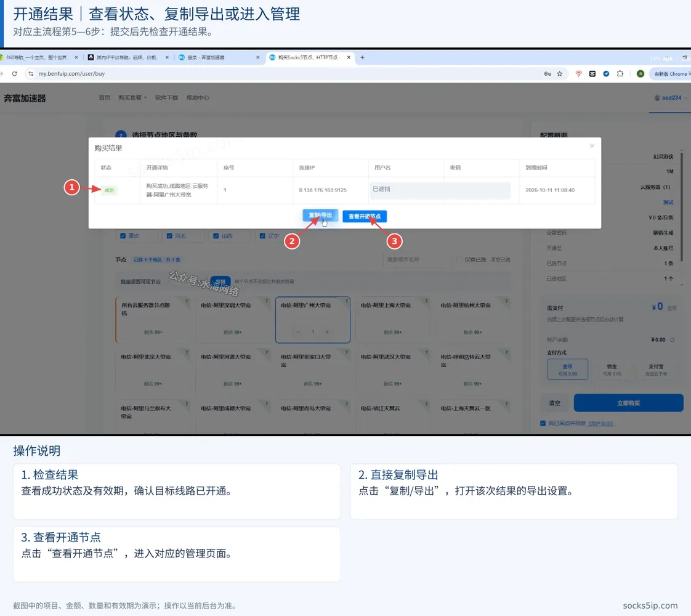Select the 电信-阿里北京大带宽 node card
The width and height of the screenshot is (691, 616).
pyautogui.click(x=153, y=371)
